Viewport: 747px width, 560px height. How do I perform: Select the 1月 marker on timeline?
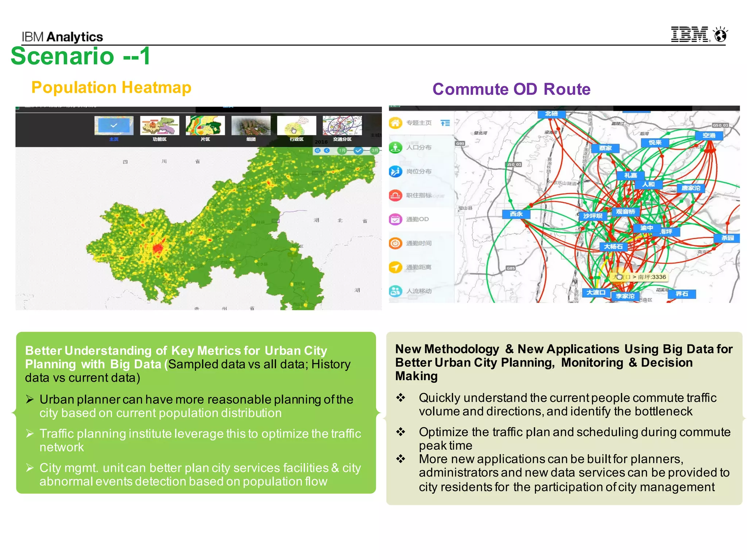pos(342,151)
